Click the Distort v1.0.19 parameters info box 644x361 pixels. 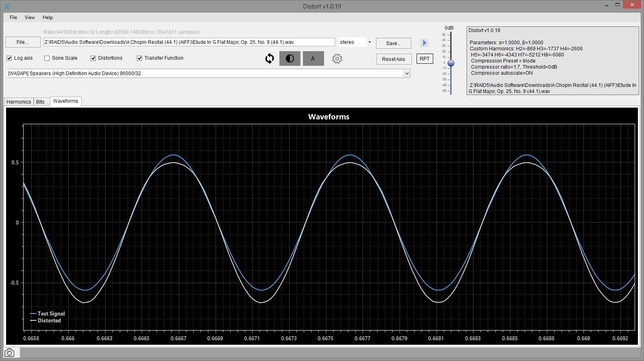click(x=553, y=61)
